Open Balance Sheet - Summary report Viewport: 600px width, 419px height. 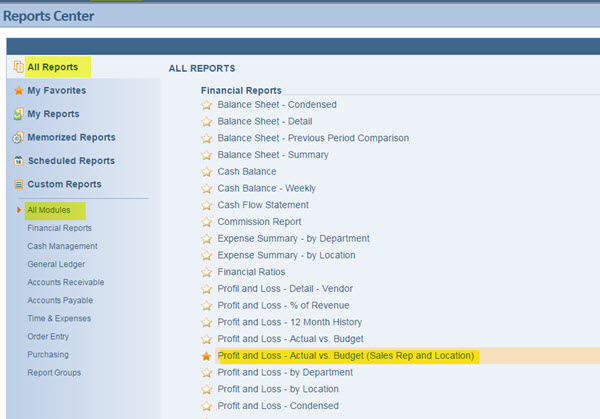pos(273,155)
